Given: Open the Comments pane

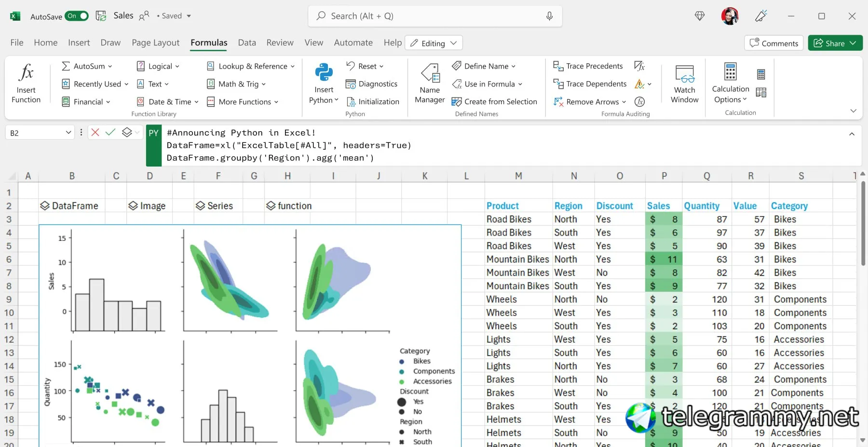Looking at the screenshot, I should click(x=774, y=43).
